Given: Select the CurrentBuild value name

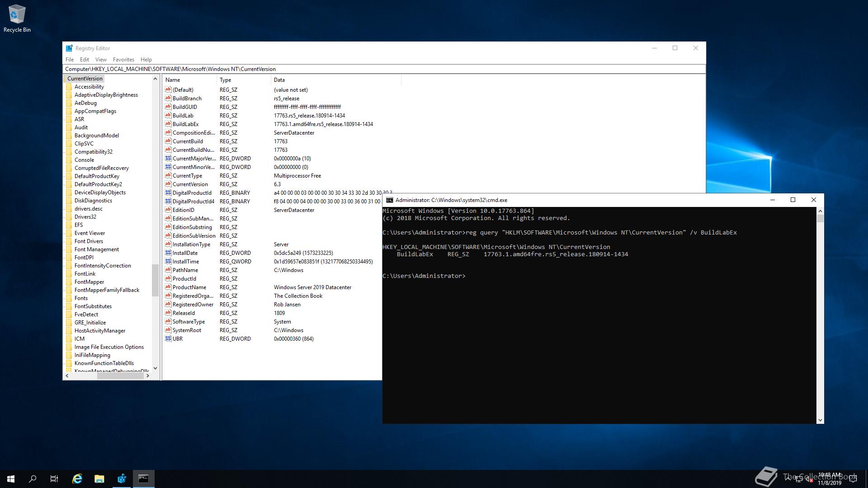Looking at the screenshot, I should (x=188, y=141).
